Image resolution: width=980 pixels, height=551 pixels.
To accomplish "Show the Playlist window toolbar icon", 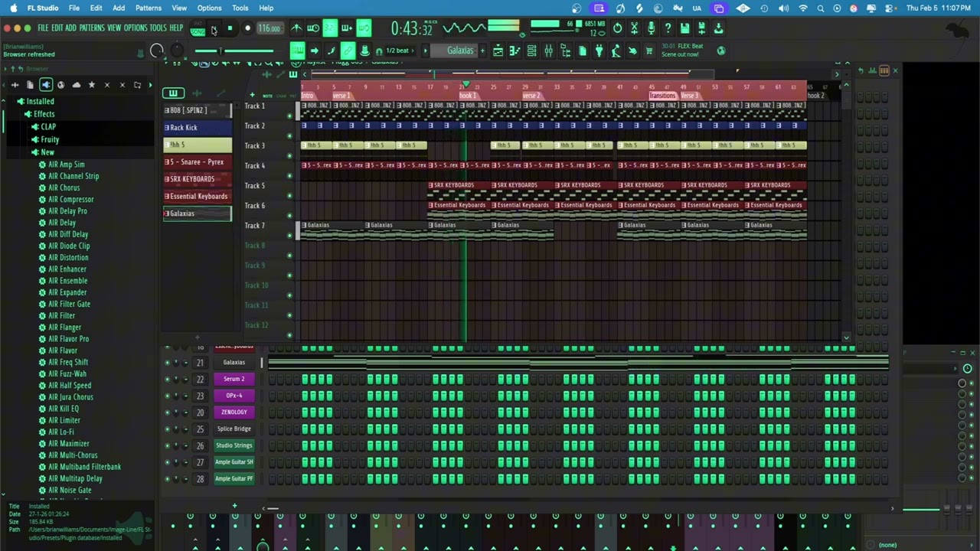I will coord(498,51).
